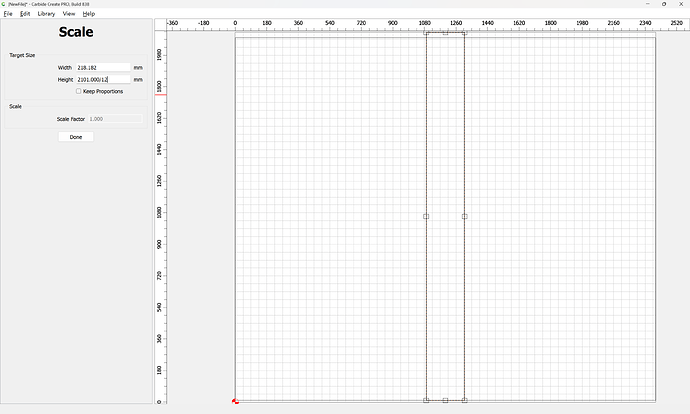Click the middle-right selection handle of rectangle

click(464, 216)
